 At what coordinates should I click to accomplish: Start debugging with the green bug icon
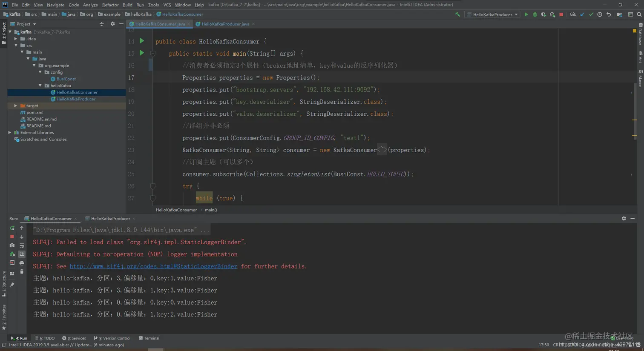tap(535, 14)
